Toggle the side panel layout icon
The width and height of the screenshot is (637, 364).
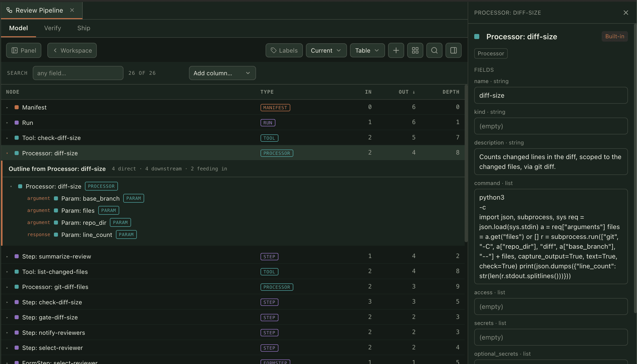point(453,50)
